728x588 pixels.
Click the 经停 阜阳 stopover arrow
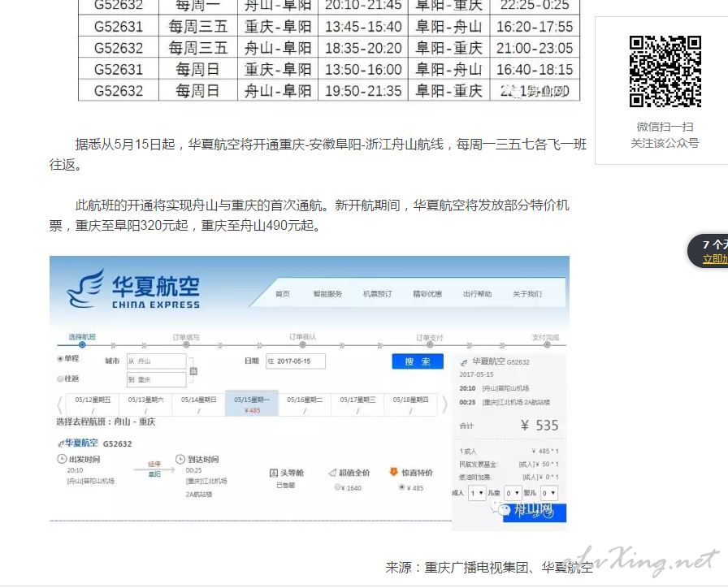point(154,469)
